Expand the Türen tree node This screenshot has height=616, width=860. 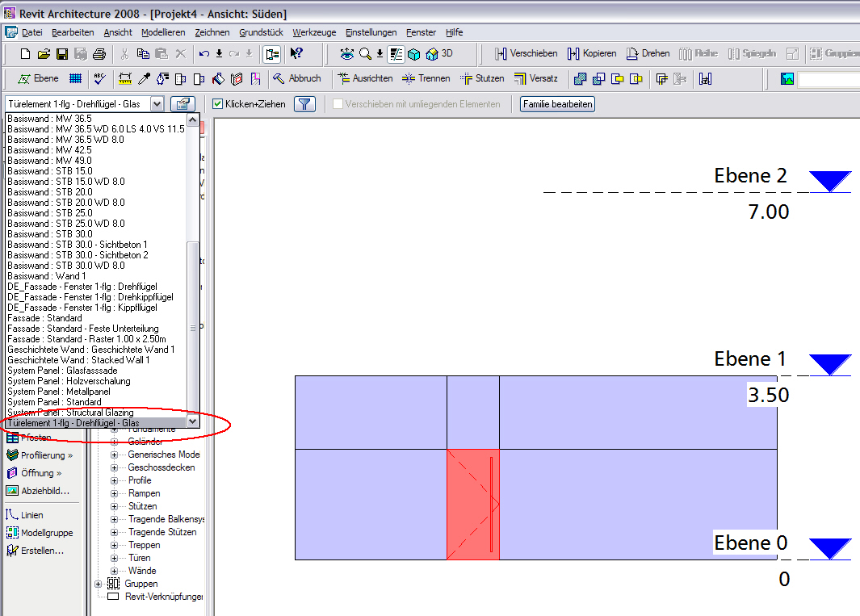pyautogui.click(x=114, y=559)
